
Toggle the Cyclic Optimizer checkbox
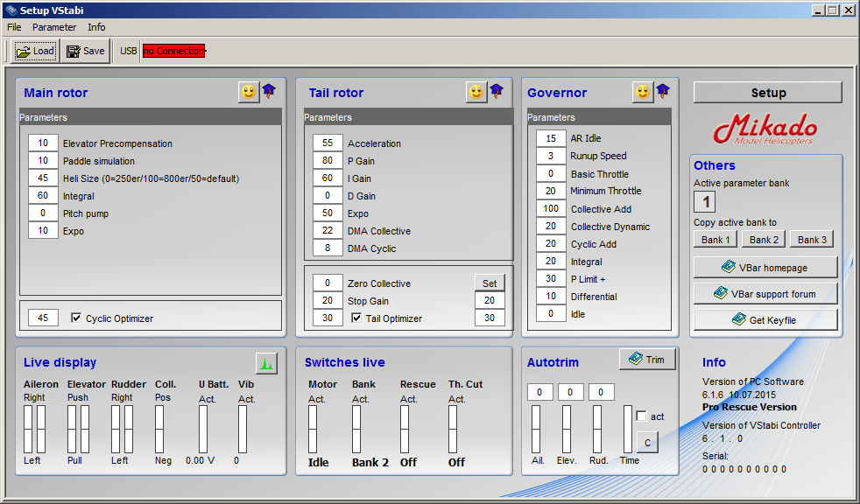[x=76, y=318]
